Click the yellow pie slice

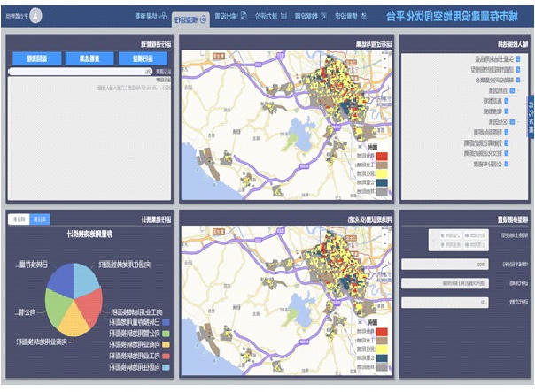click(x=74, y=321)
